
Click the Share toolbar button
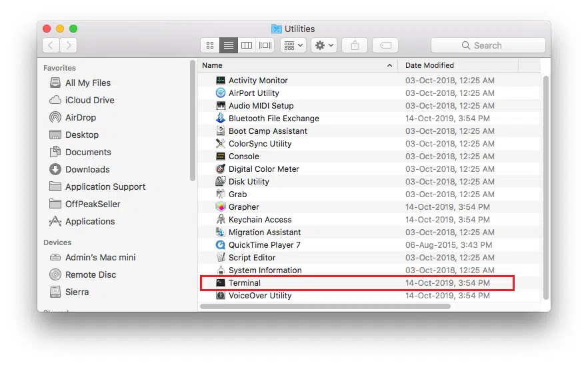coord(355,45)
